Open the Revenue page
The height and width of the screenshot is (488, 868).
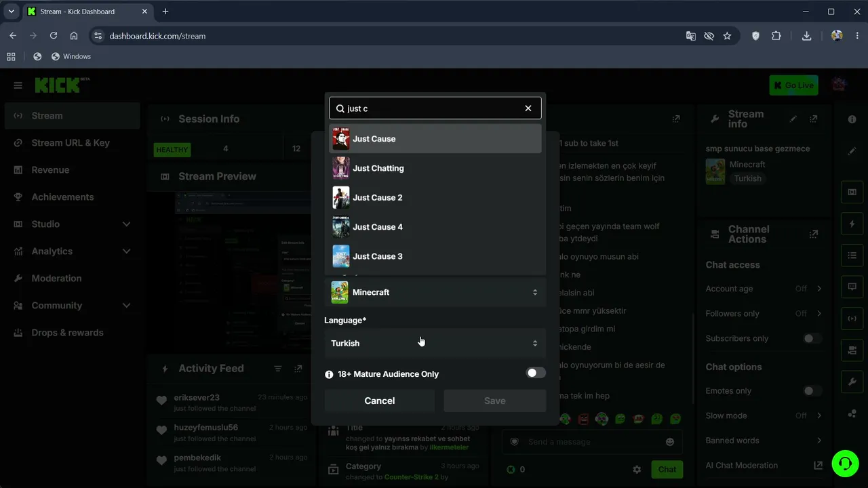click(73, 170)
